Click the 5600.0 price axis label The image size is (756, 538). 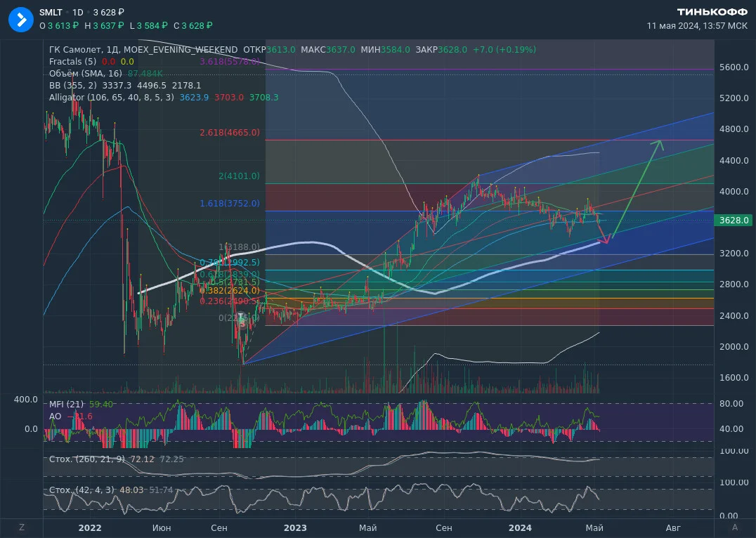[734, 67]
